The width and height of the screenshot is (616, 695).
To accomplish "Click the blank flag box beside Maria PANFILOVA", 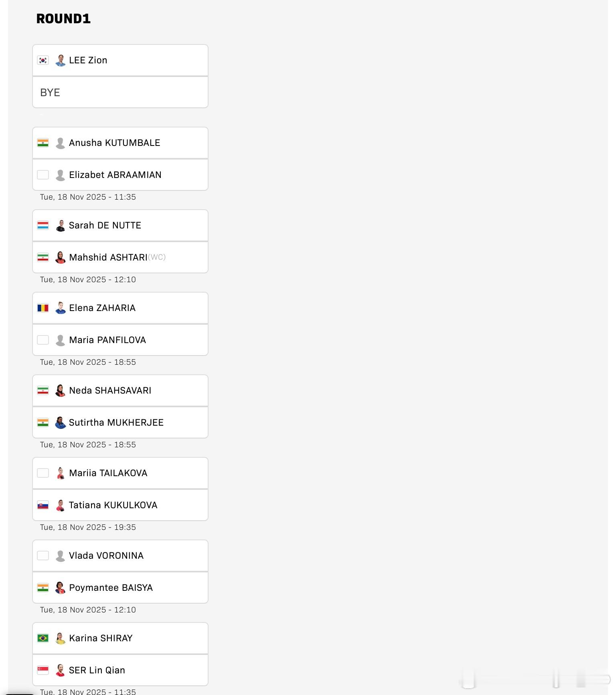I will click(x=43, y=340).
